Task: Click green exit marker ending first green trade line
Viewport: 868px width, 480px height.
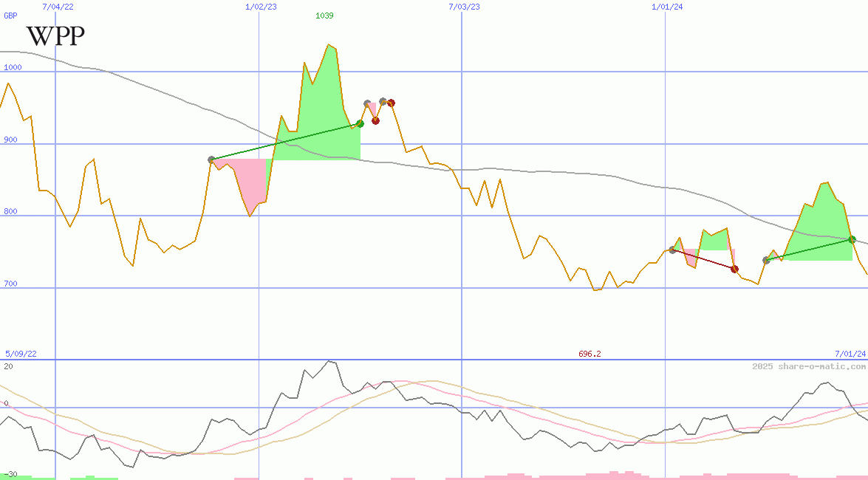Action: [x=360, y=123]
